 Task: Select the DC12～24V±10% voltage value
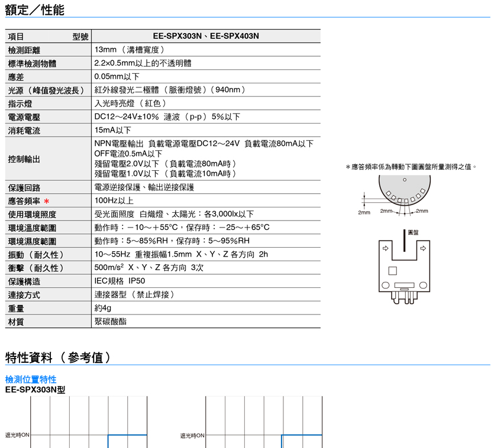pyautogui.click(x=167, y=117)
